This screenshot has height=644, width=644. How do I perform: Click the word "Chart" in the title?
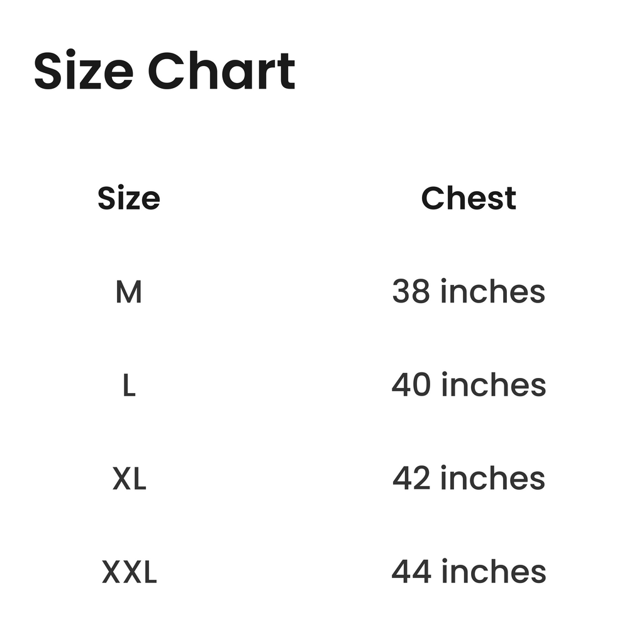click(x=221, y=71)
